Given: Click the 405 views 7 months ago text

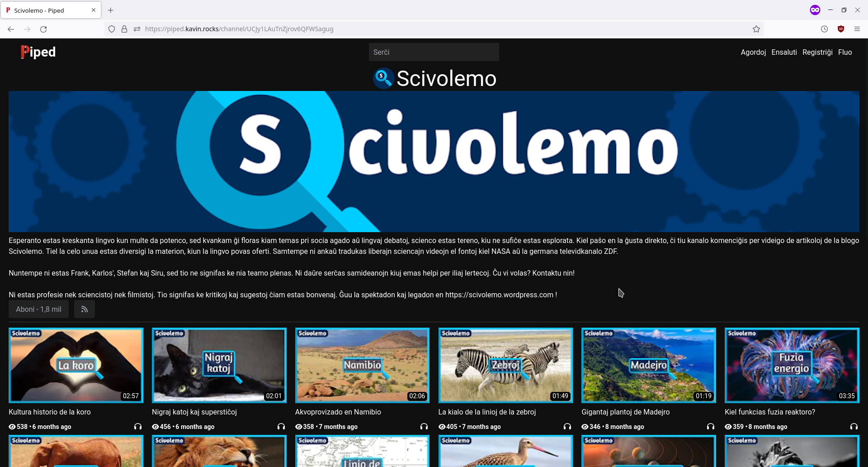Looking at the screenshot, I should (470, 427).
